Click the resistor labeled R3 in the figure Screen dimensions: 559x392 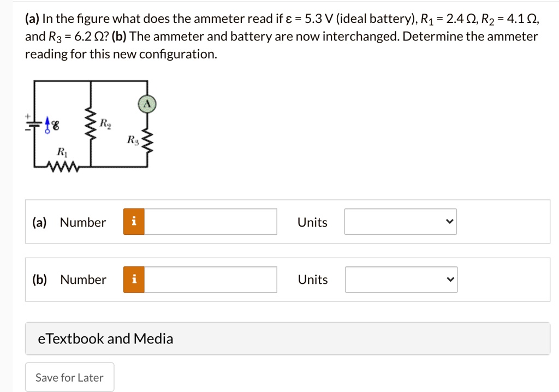tap(146, 140)
